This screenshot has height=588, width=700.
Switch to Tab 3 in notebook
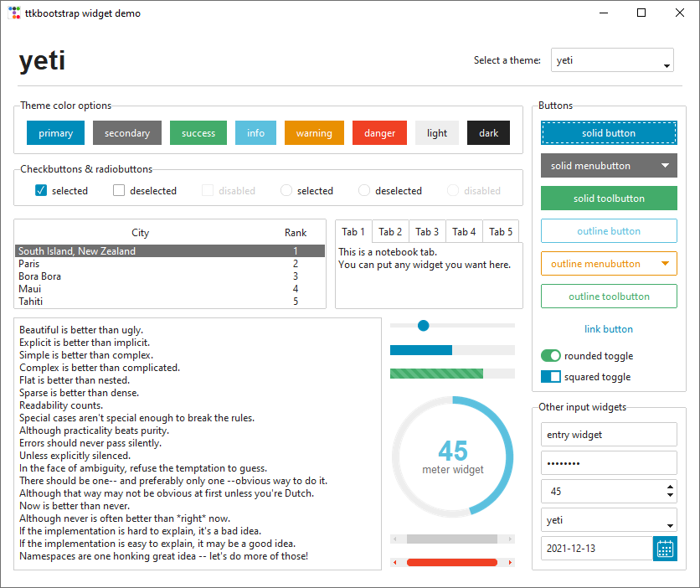pos(427,232)
